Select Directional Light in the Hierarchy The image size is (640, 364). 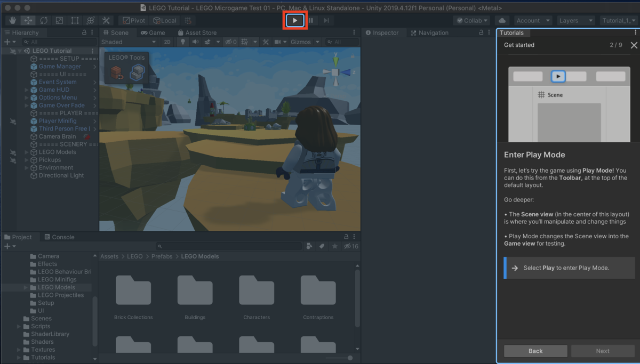click(61, 175)
